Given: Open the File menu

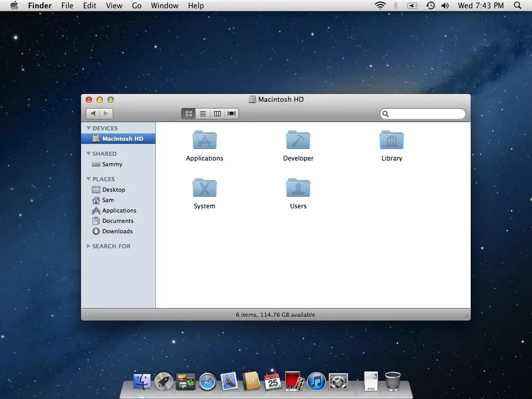Looking at the screenshot, I should (67, 5).
